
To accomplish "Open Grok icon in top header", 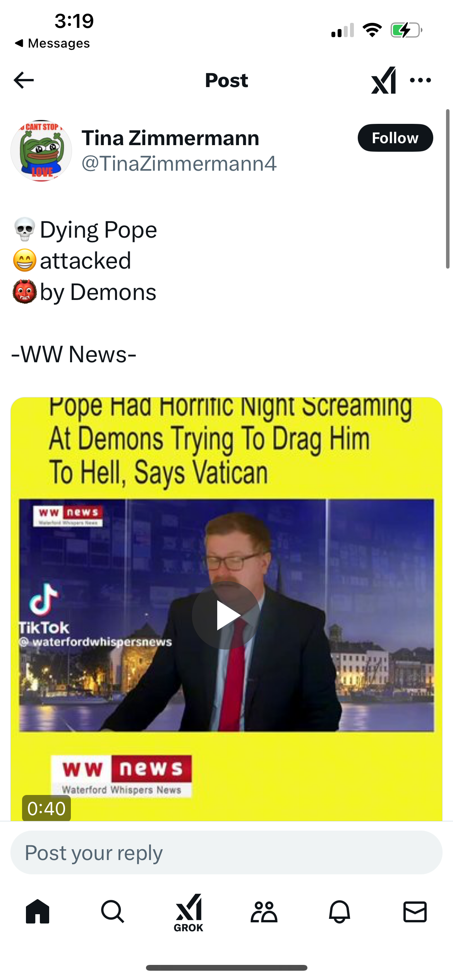I will point(383,80).
